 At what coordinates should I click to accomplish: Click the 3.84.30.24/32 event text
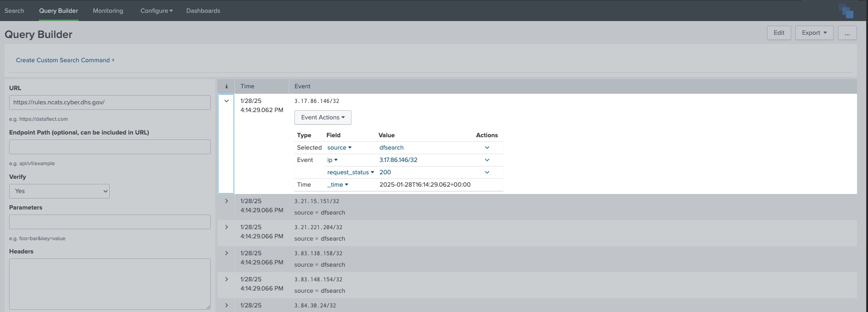[x=315, y=306]
